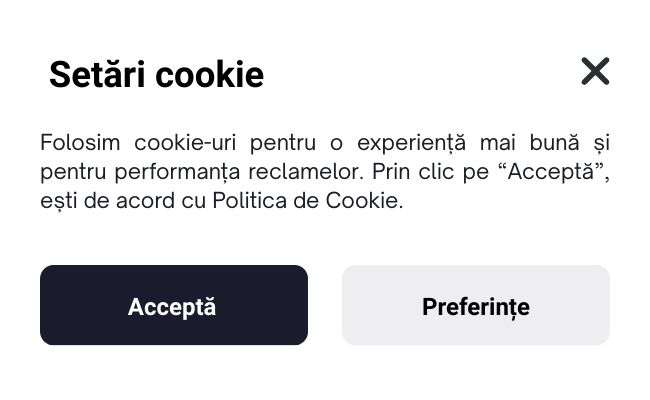Open the Politica de Cookie text
The width and height of the screenshot is (650, 400).
(305, 201)
